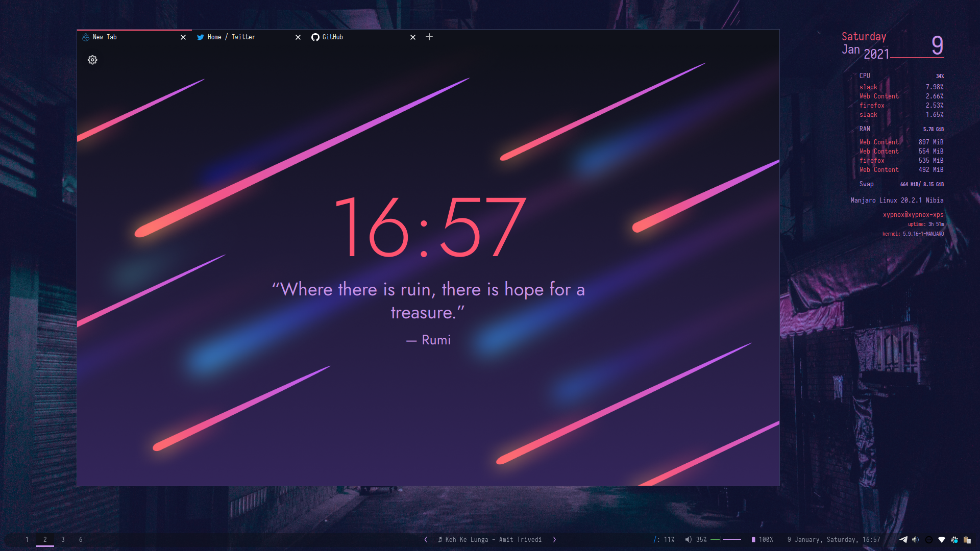Click Wi-Fi network tray icon

[942, 540]
